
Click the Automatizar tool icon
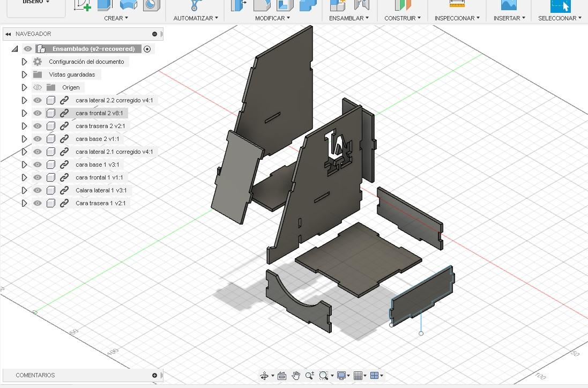pos(195,5)
